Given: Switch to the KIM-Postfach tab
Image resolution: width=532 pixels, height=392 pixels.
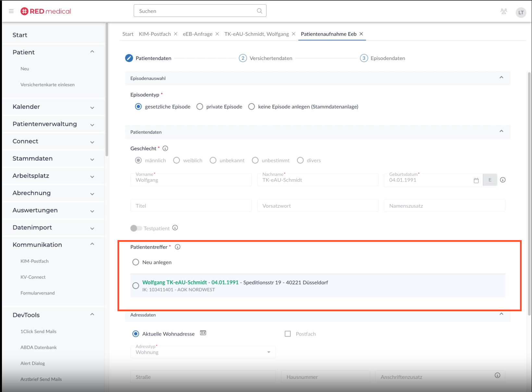Looking at the screenshot, I should [x=155, y=34].
